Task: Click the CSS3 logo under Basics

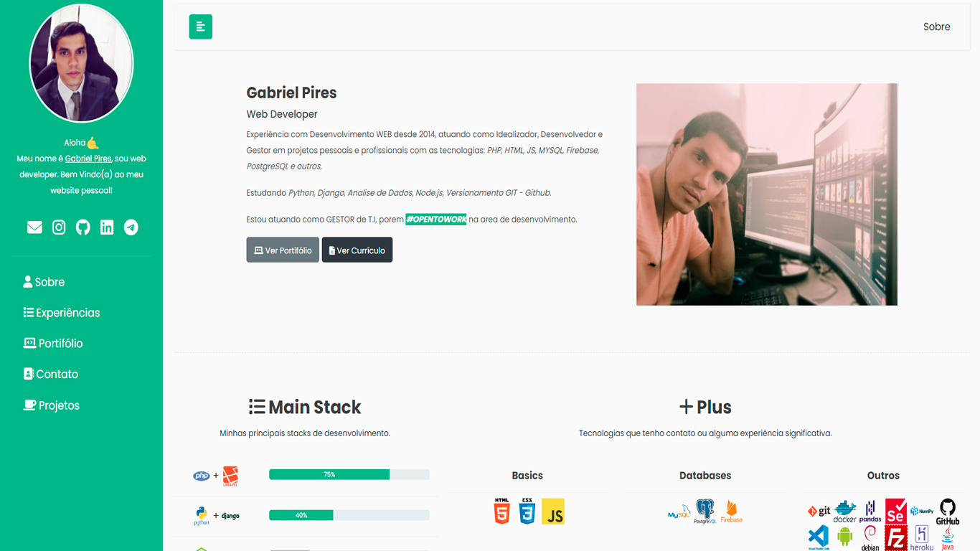Action: coord(527,511)
